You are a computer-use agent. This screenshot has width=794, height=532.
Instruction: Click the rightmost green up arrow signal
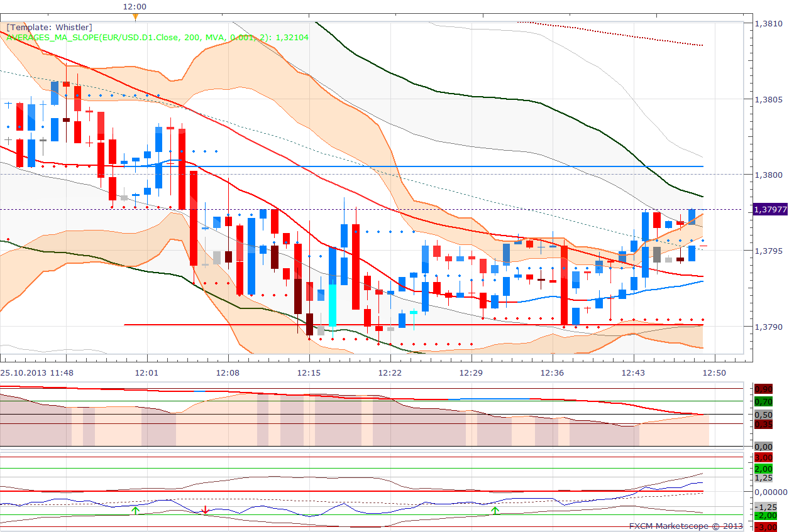pyautogui.click(x=495, y=510)
